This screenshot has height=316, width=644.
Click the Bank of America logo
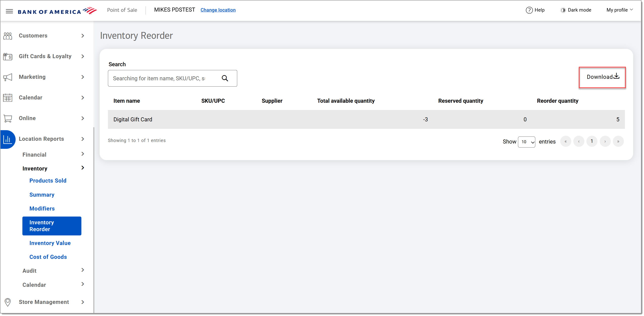[57, 11]
